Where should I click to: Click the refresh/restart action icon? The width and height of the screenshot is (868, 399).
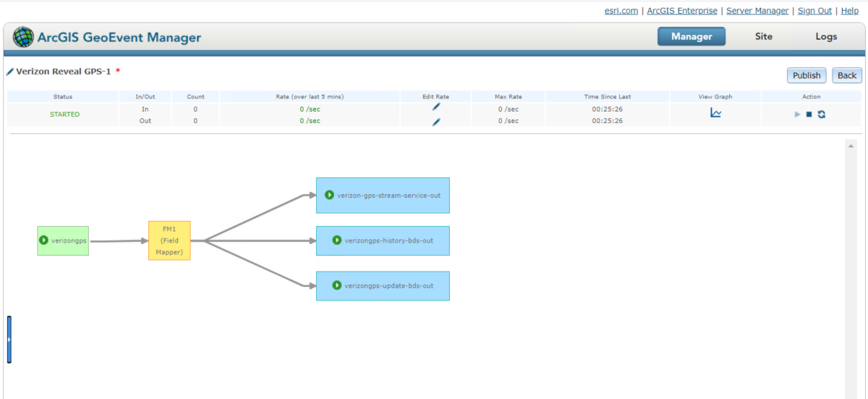coord(822,114)
